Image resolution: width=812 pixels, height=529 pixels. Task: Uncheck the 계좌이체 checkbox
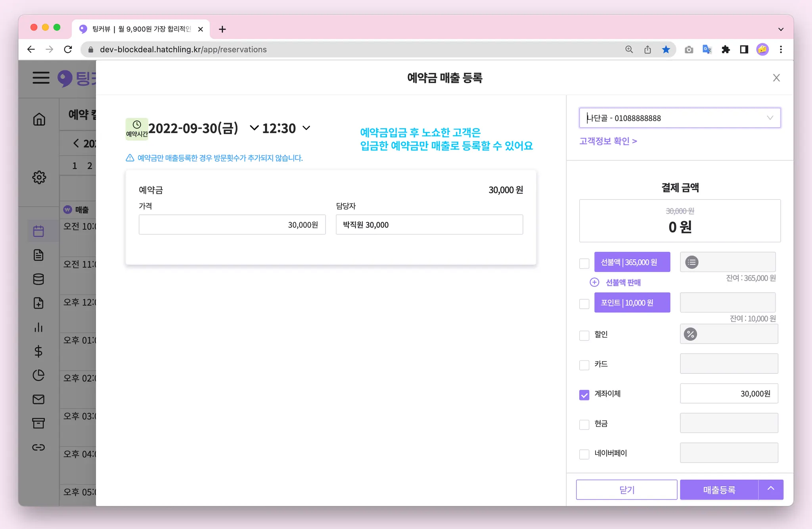tap(584, 394)
